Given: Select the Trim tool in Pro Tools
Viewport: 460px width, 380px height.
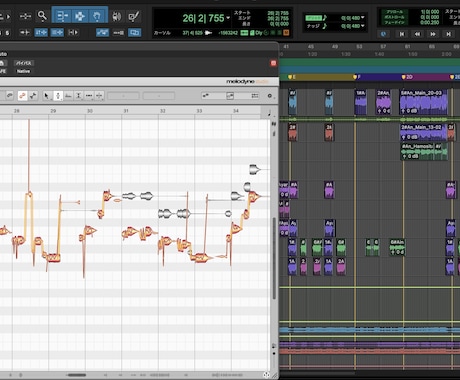Looking at the screenshot, I should point(62,16).
